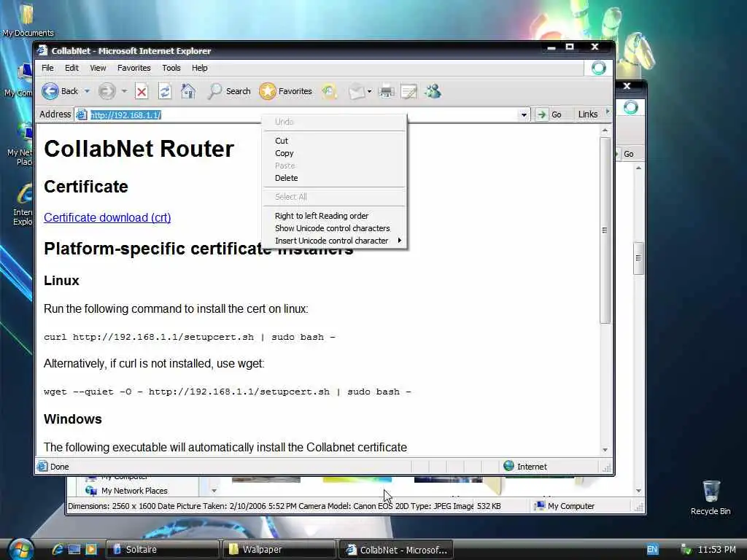Open Windows Start orb
Screen dimensions: 747x560
coord(20,550)
